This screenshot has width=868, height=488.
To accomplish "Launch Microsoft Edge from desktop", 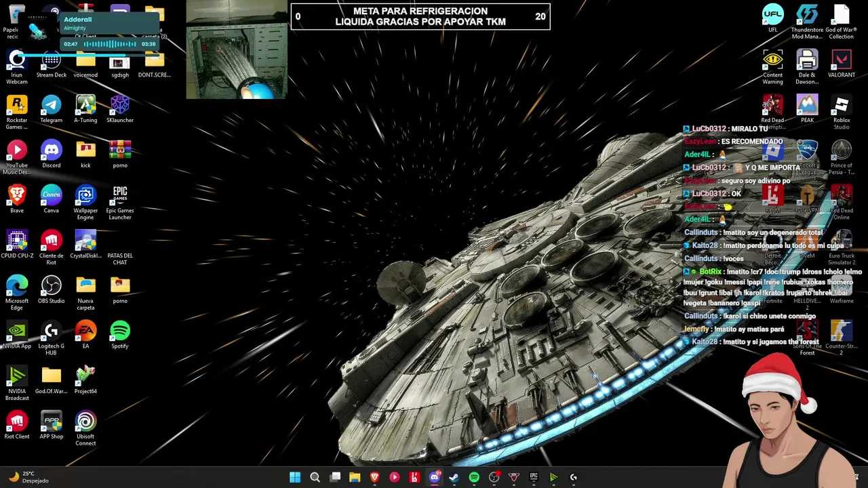I will click(17, 293).
